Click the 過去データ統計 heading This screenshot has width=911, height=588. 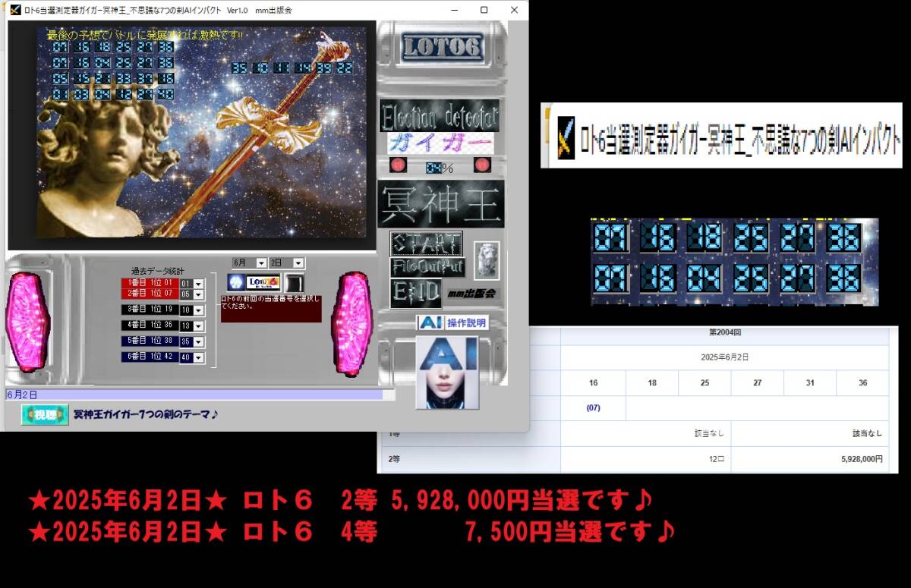click(x=157, y=271)
